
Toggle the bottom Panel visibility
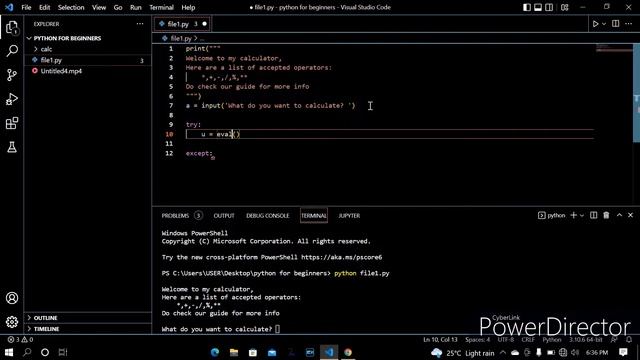(538, 7)
